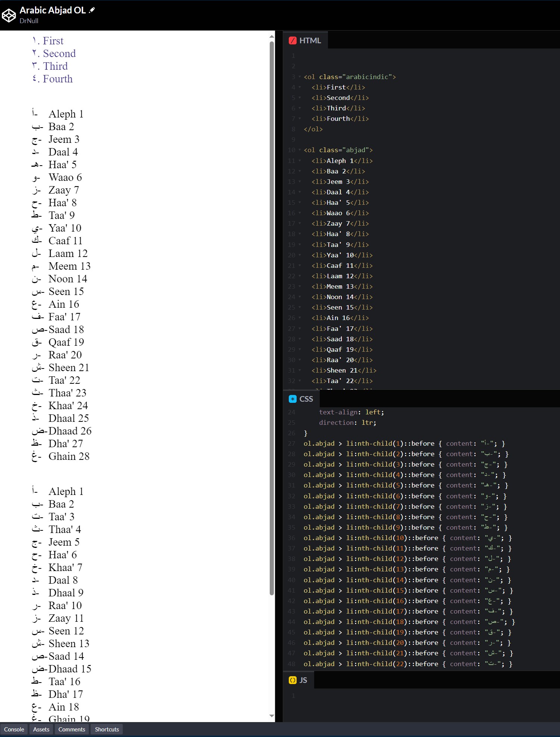Click the pencil edit title icon
This screenshot has height=737, width=560.
click(x=92, y=10)
